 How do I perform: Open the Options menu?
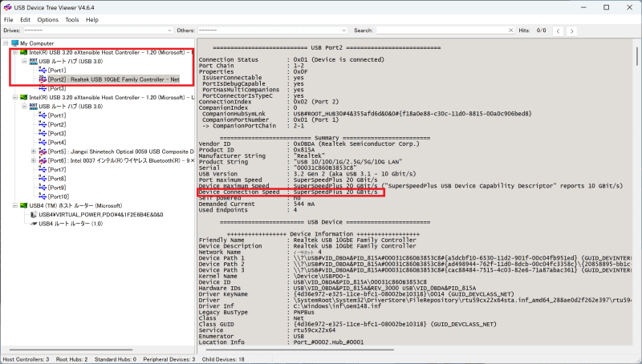47,19
